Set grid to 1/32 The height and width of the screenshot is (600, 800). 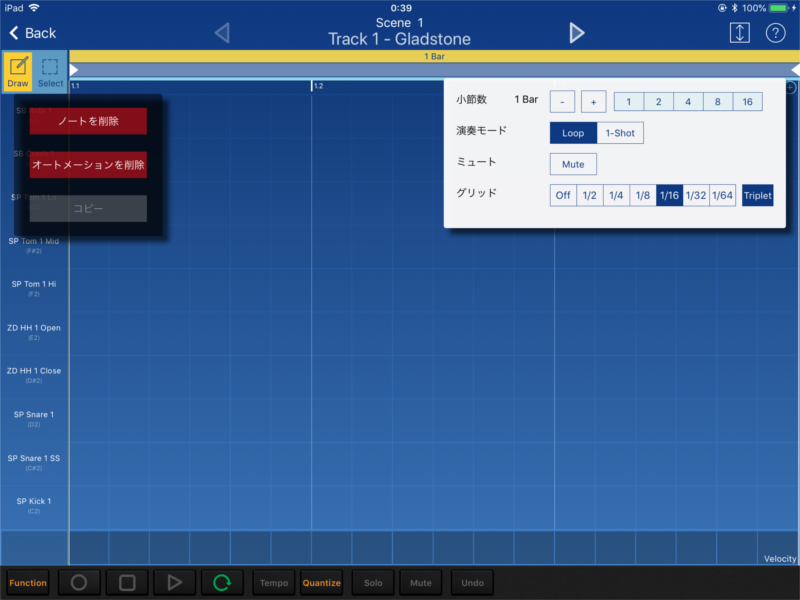696,195
